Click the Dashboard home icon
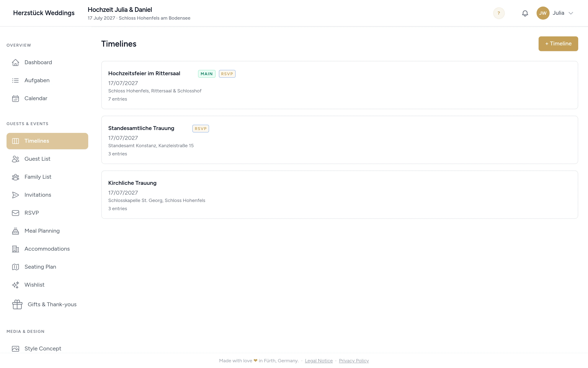588x368 pixels. coord(16,63)
